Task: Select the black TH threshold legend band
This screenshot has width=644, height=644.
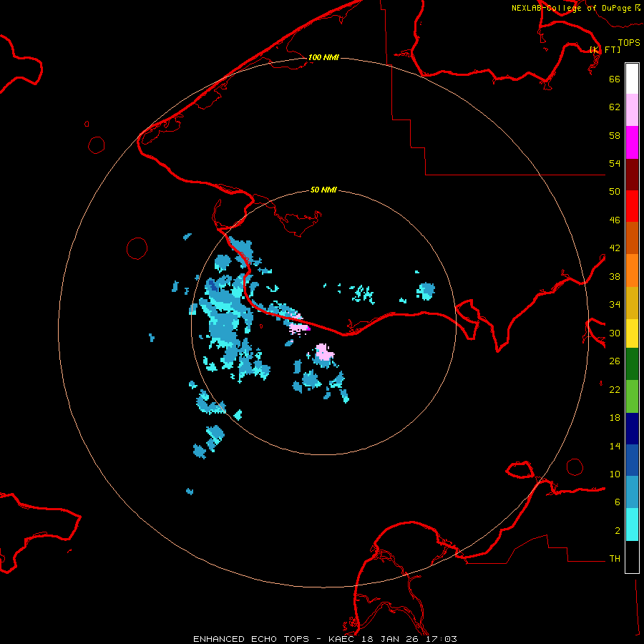Action: tap(632, 557)
